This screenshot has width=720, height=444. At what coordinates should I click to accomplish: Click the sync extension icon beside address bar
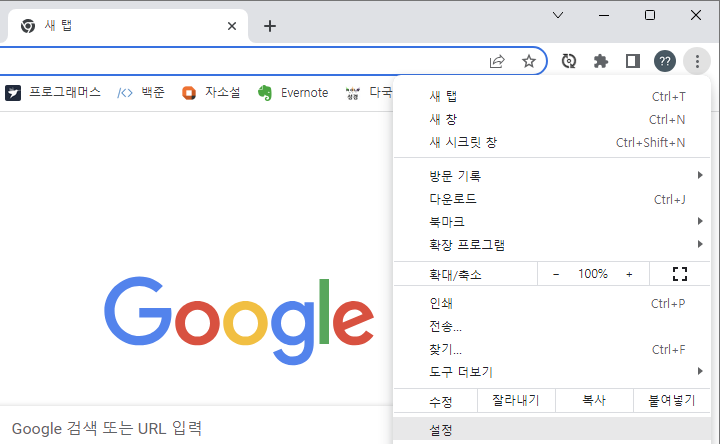coord(569,61)
